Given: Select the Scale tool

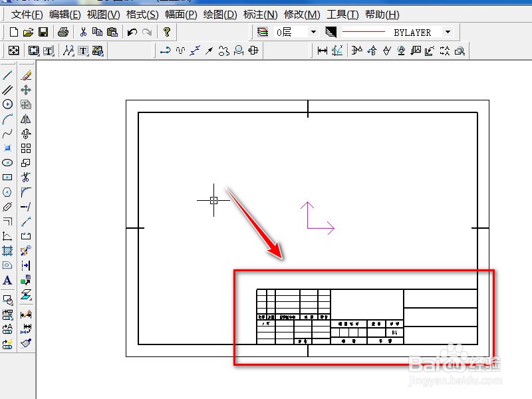Looking at the screenshot, I should click(x=26, y=163).
